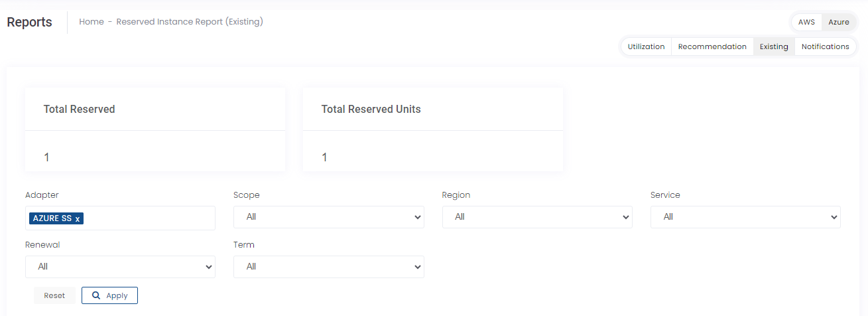The image size is (868, 316).
Task: Open the Renewal dropdown
Action: [120, 267]
